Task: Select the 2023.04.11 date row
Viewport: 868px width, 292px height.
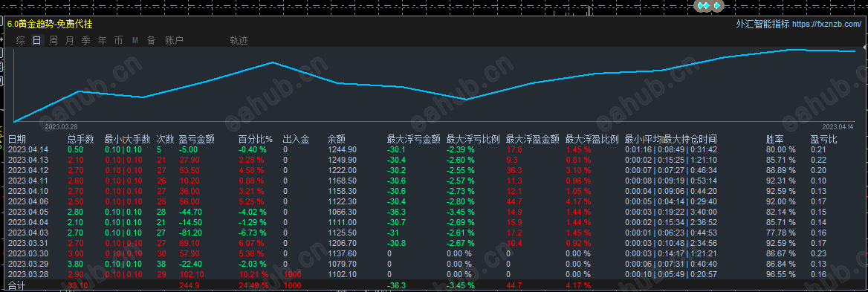Action: [28, 181]
